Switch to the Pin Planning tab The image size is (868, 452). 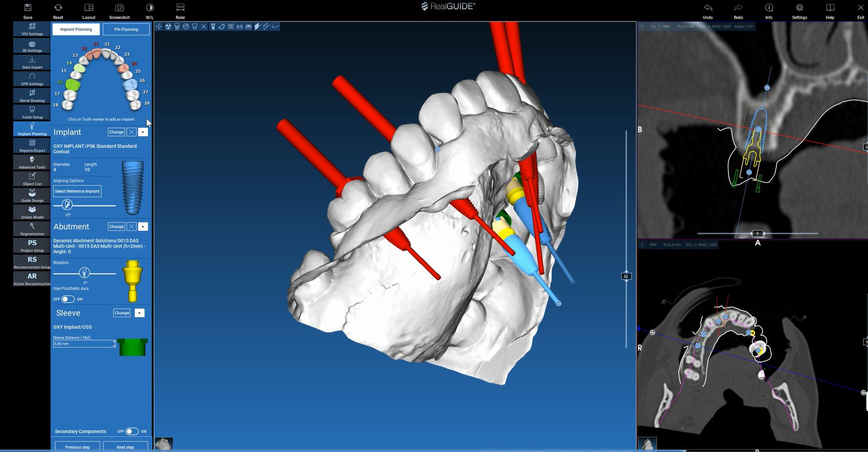click(x=126, y=29)
